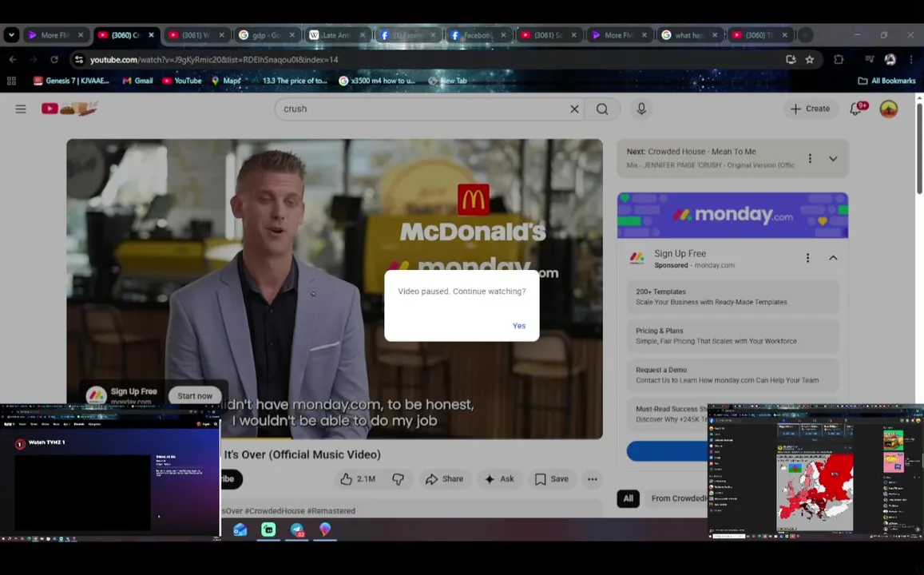Open the green chat app in taskbar
924x575 pixels.
(x=268, y=529)
